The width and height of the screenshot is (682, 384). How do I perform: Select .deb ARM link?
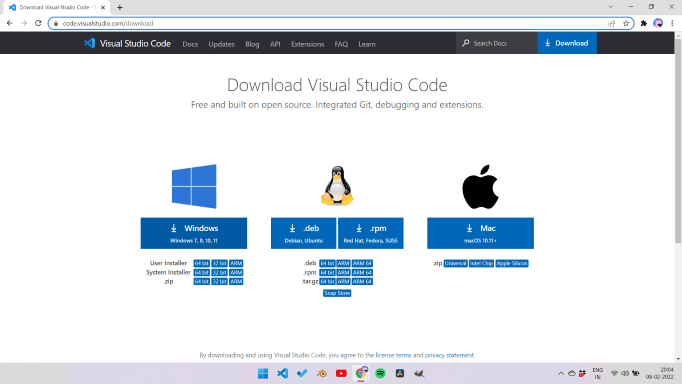pos(343,263)
